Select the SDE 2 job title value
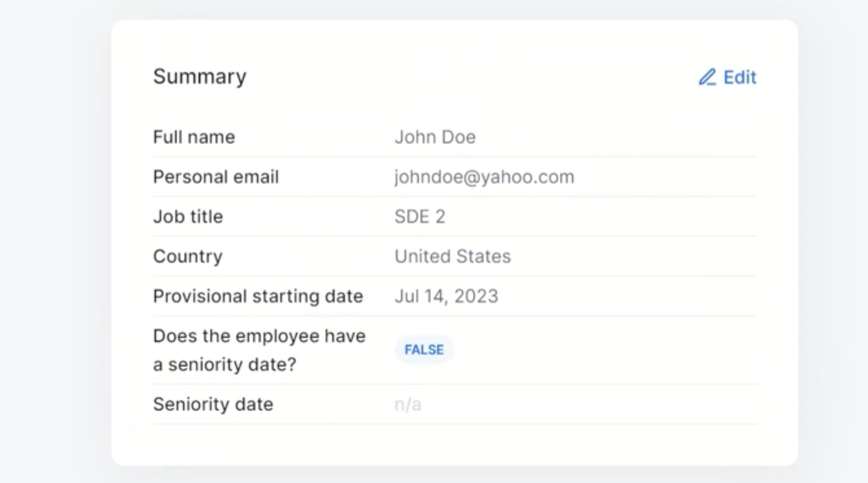Screen dimensions: 868x483 [x=420, y=217]
